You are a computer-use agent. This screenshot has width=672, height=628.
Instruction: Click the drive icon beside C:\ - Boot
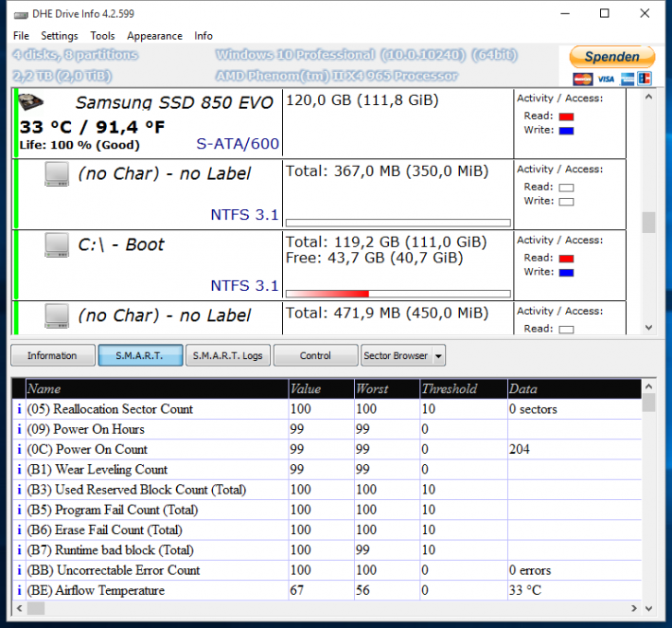tap(57, 245)
